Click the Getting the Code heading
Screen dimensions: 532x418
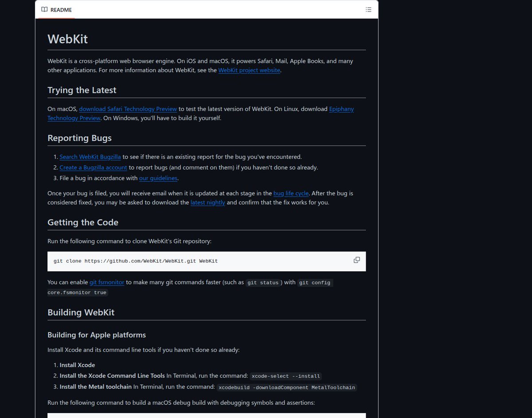tap(83, 222)
